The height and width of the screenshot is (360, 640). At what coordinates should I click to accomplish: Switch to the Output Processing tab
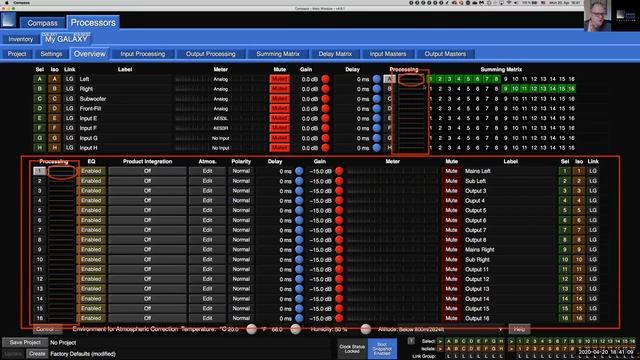[211, 54]
